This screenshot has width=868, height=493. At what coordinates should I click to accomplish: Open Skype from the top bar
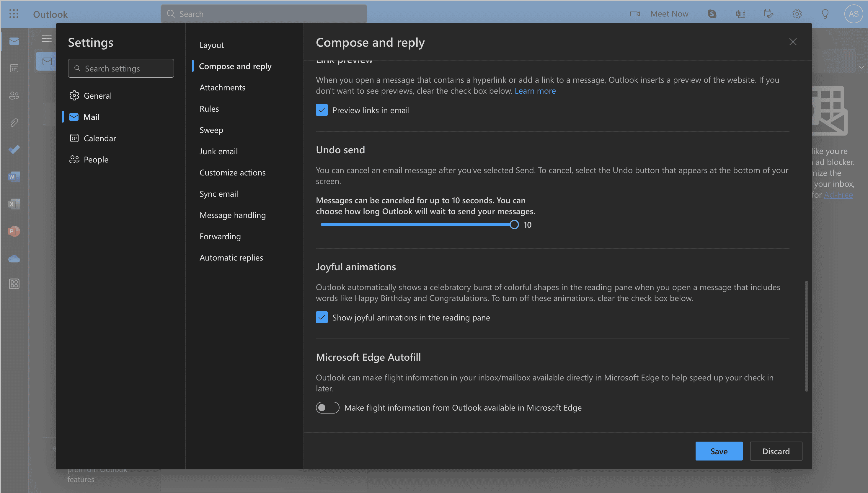pyautogui.click(x=712, y=14)
